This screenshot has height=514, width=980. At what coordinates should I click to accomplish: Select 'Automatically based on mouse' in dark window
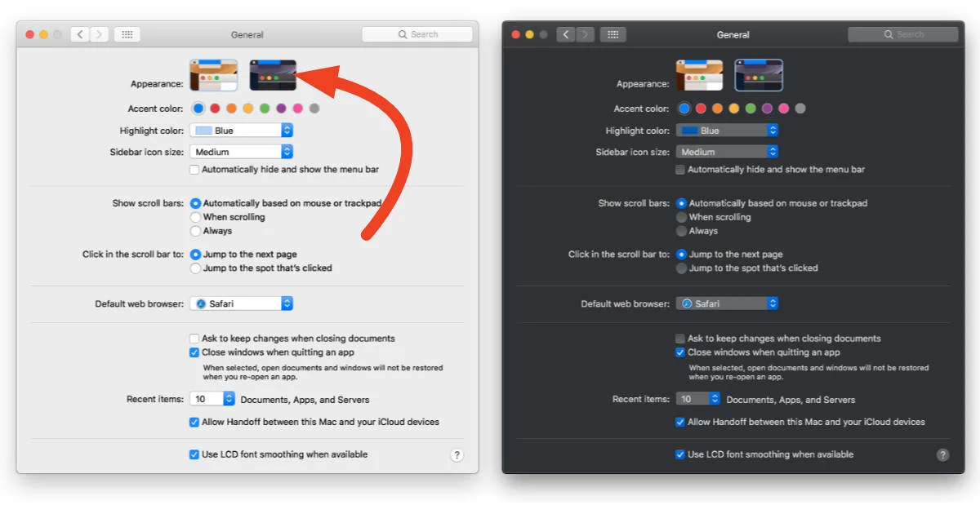681,203
